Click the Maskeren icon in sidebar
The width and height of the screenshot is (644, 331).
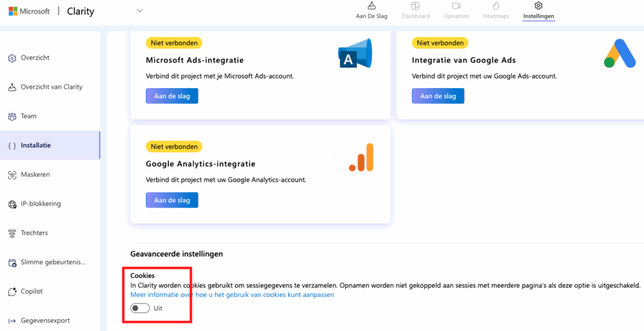point(12,175)
